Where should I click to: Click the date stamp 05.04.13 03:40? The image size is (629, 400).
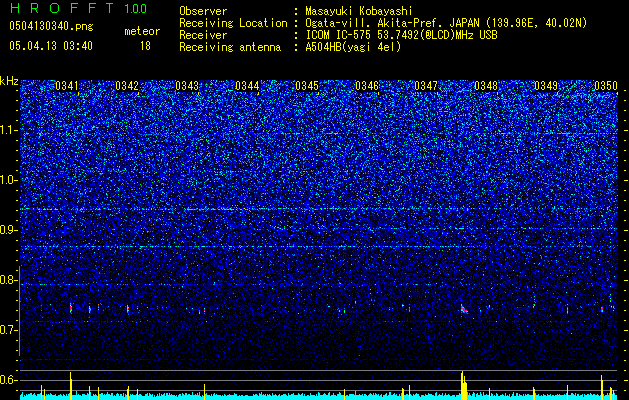[x=51, y=46]
